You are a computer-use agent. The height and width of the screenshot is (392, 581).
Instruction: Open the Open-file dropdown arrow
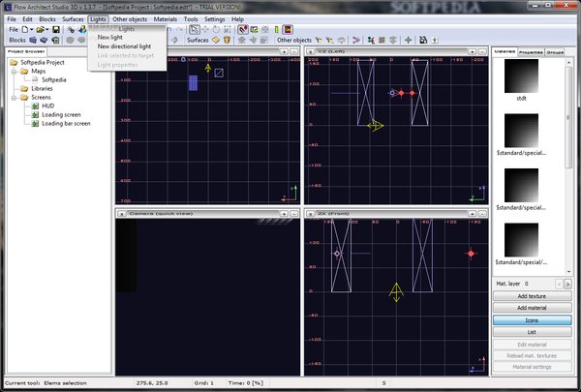coord(49,29)
